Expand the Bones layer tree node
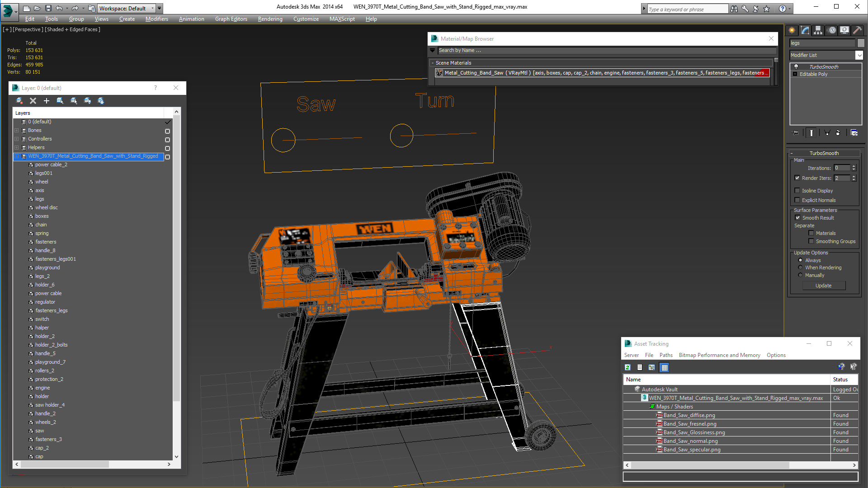868x488 pixels. [17, 131]
